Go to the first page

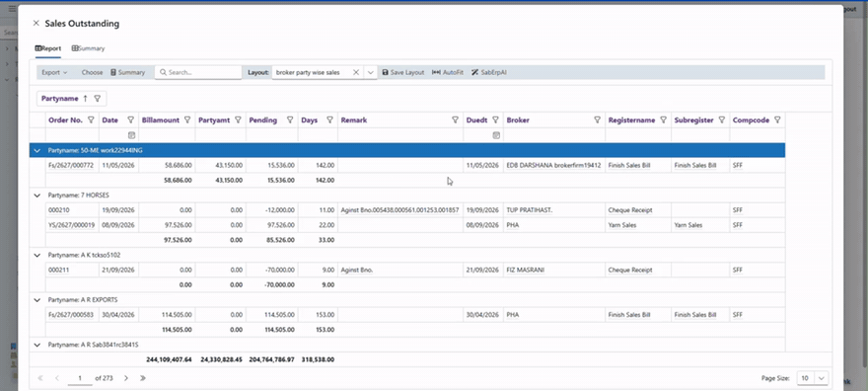(x=39, y=378)
